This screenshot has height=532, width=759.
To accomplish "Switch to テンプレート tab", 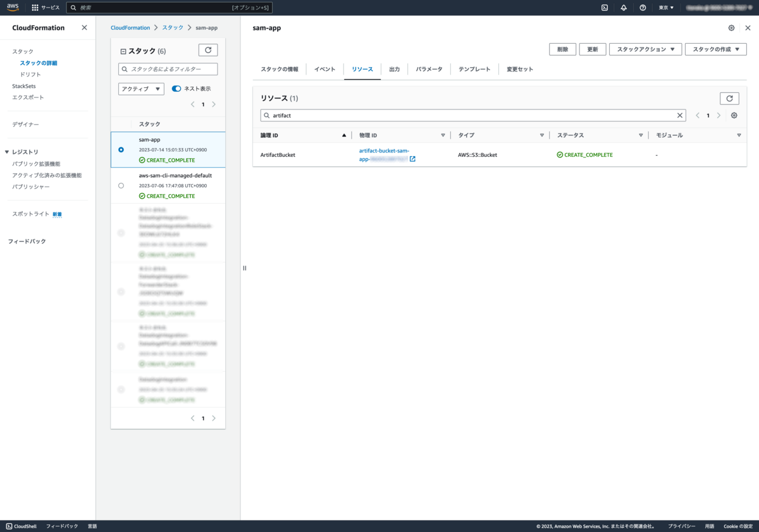I will (474, 69).
